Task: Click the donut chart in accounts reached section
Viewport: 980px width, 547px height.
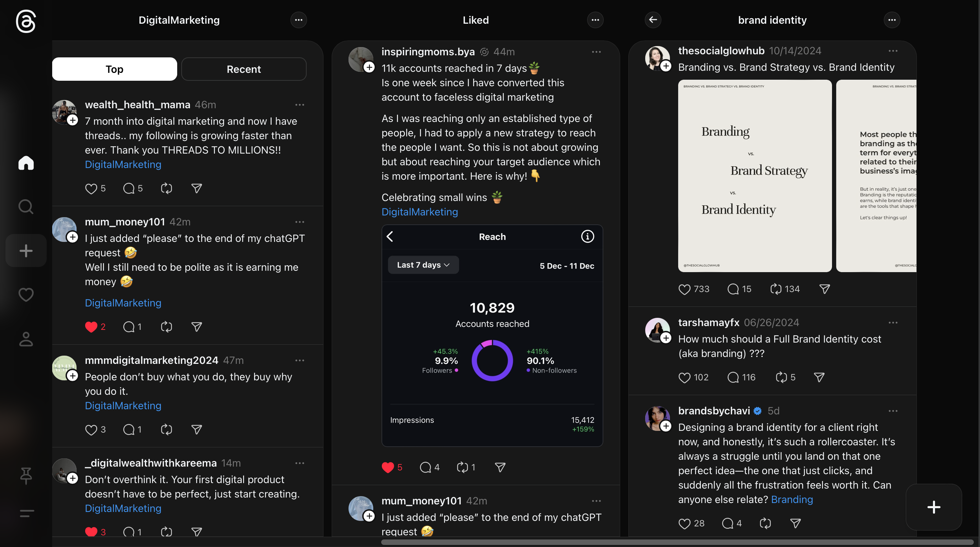Action: (493, 361)
